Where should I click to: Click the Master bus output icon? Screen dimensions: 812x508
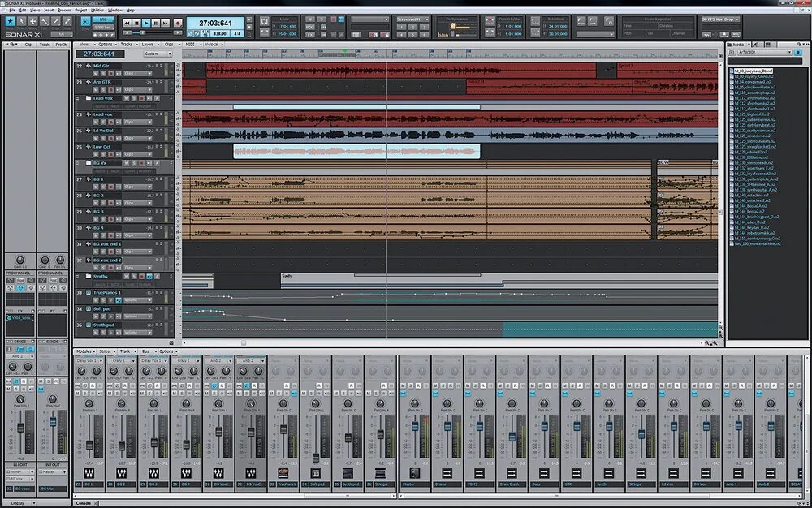coord(414,473)
